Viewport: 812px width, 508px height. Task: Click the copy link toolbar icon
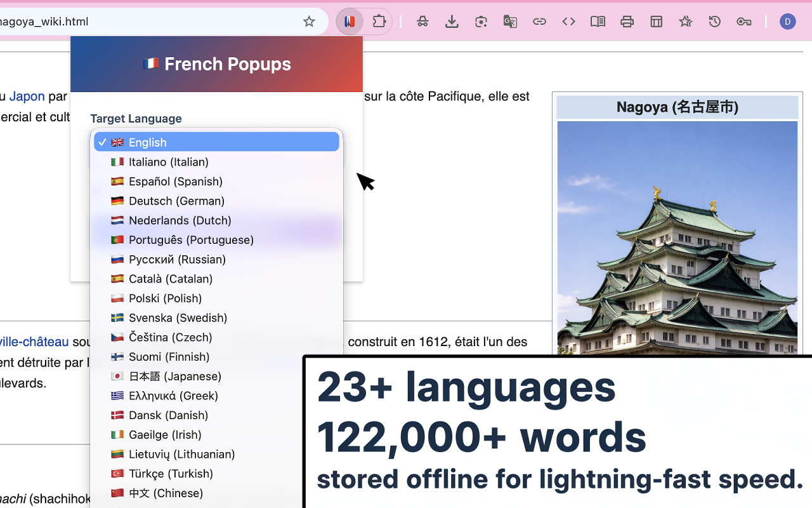pos(539,22)
